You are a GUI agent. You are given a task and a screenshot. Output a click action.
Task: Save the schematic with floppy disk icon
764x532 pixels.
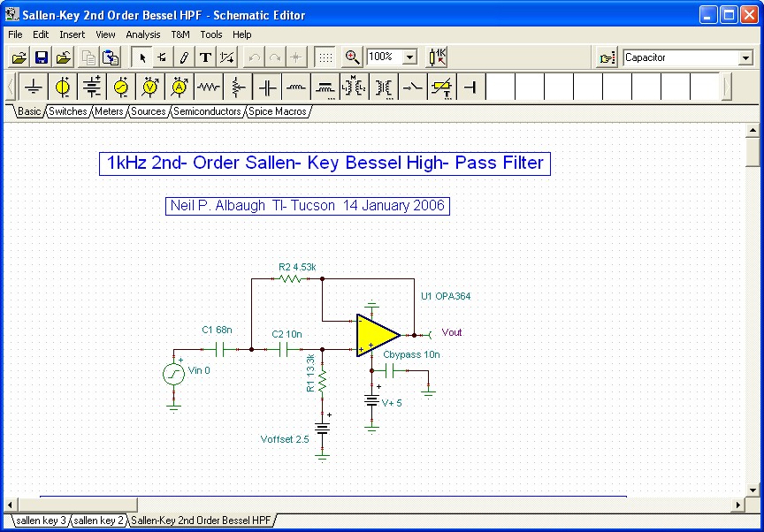[x=42, y=57]
